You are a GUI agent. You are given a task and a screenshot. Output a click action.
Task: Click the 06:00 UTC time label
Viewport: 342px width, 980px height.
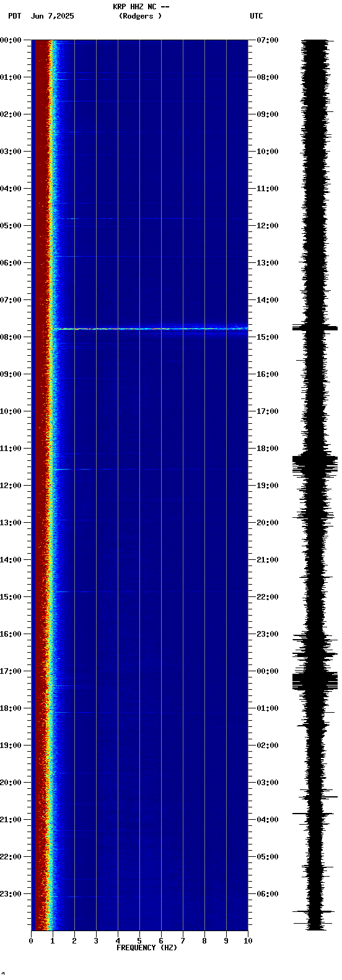pos(268,894)
